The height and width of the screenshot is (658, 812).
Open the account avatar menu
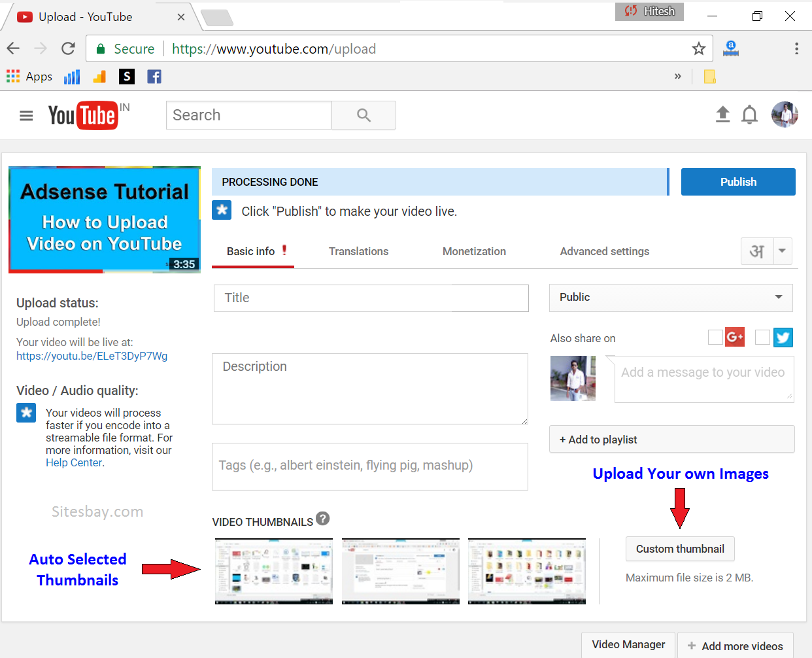(x=785, y=114)
